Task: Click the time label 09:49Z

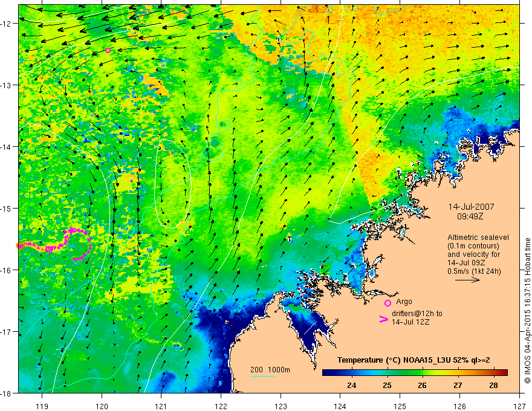Action: [470, 216]
